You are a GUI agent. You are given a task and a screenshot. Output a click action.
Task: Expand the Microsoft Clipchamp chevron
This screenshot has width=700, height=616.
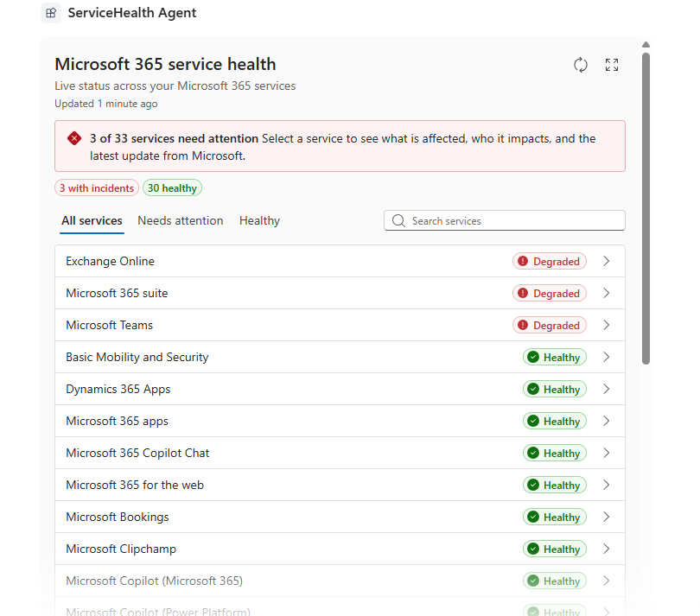click(607, 549)
